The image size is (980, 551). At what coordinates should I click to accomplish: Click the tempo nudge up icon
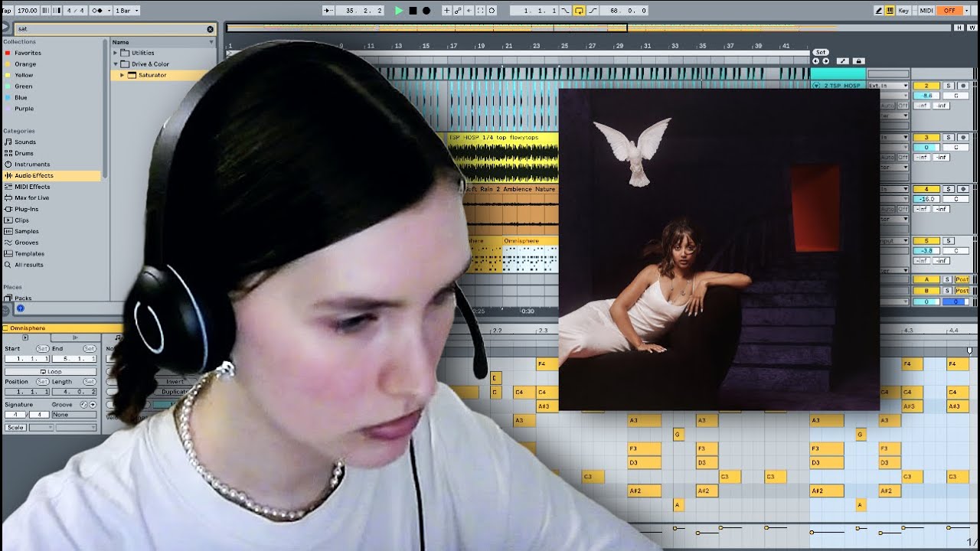57,11
